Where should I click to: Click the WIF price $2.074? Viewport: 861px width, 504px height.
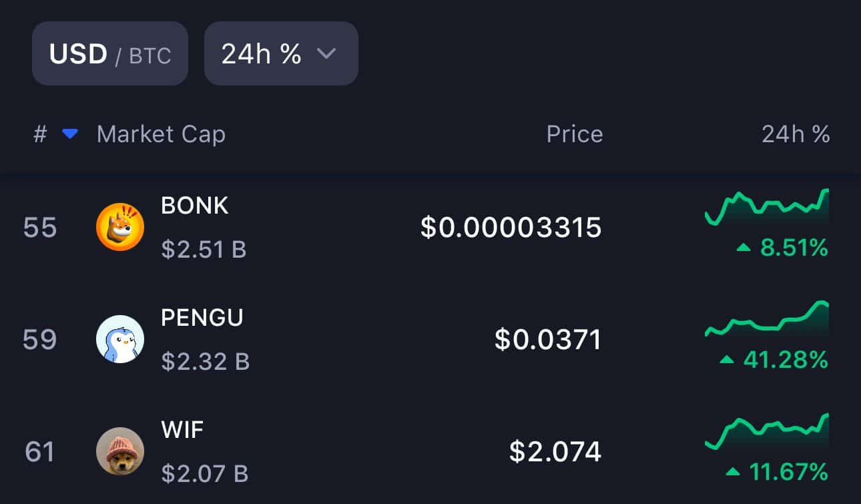(555, 452)
